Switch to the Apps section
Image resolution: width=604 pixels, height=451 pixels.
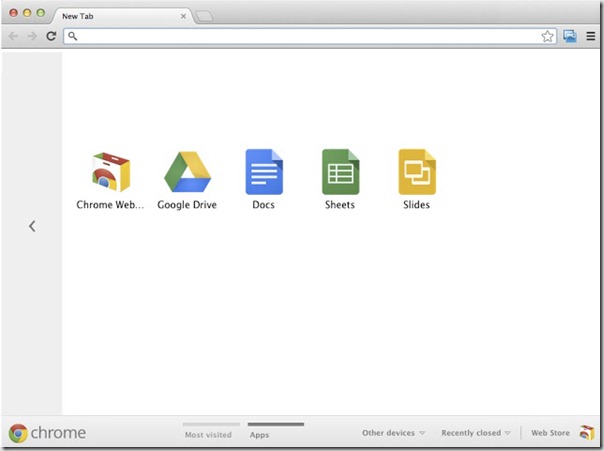259,435
